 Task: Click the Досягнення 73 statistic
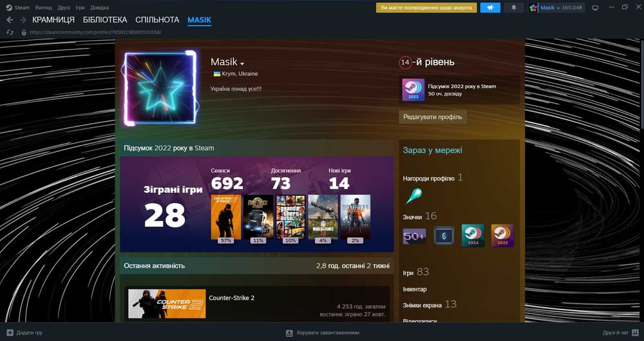point(286,179)
